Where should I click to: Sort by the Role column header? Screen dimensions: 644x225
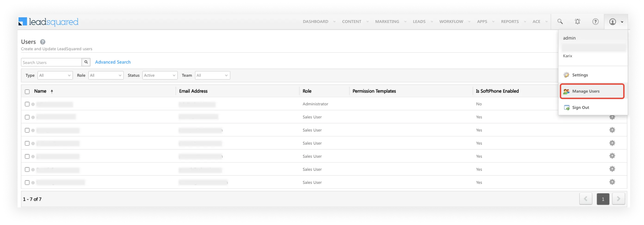click(307, 91)
